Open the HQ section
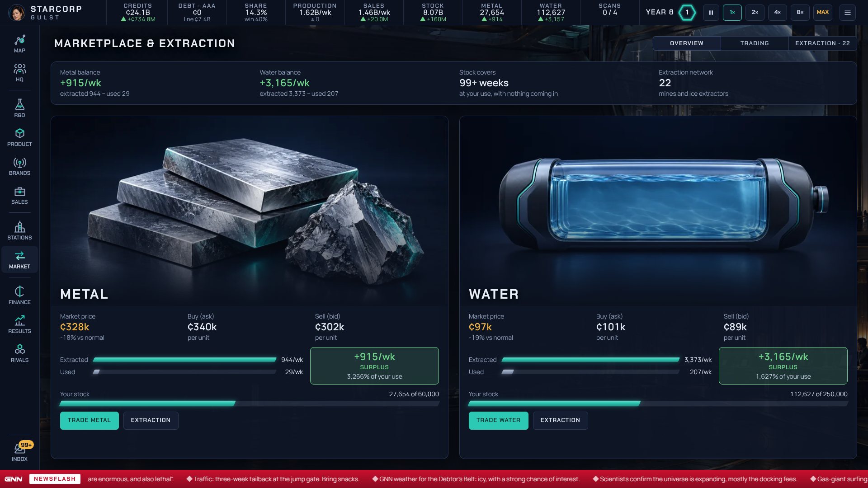 point(19,73)
